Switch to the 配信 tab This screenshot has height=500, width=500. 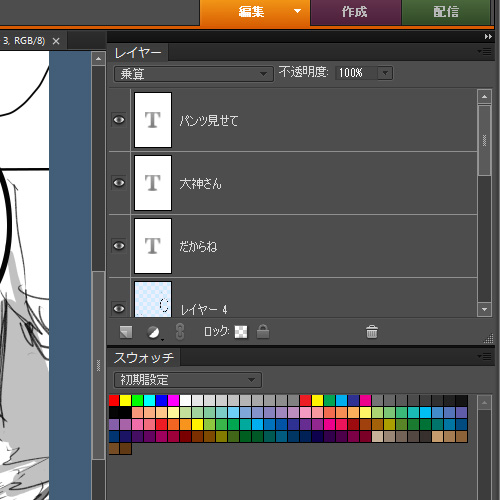click(x=446, y=12)
